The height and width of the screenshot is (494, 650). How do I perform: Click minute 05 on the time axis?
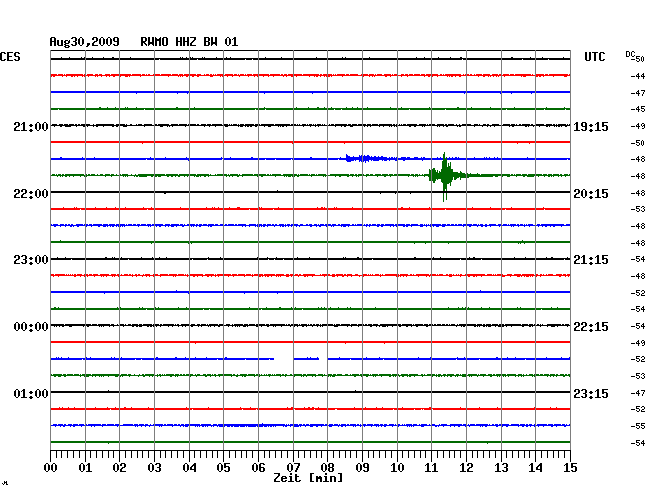pos(223,468)
